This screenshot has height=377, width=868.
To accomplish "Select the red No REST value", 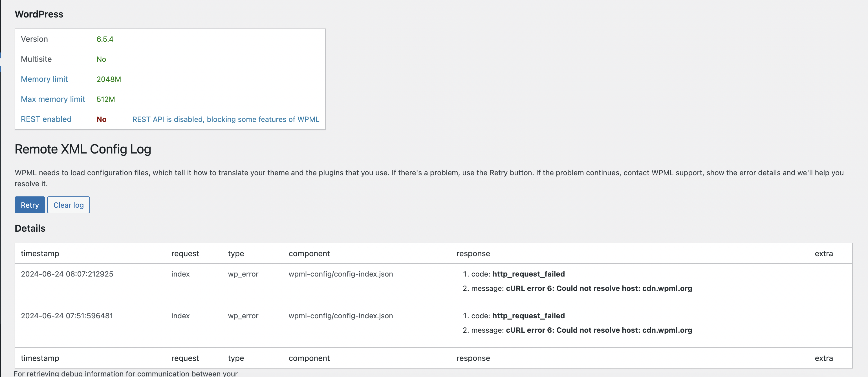I will pyautogui.click(x=102, y=119).
